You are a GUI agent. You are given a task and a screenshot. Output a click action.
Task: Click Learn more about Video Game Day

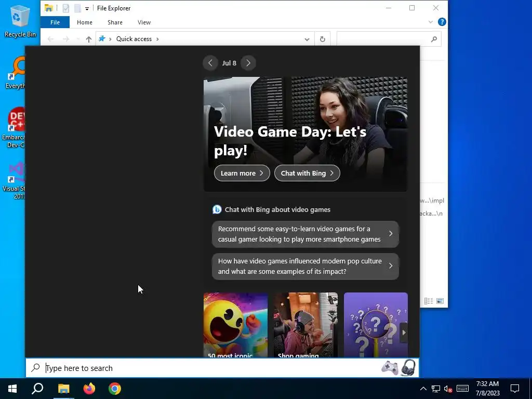(242, 174)
